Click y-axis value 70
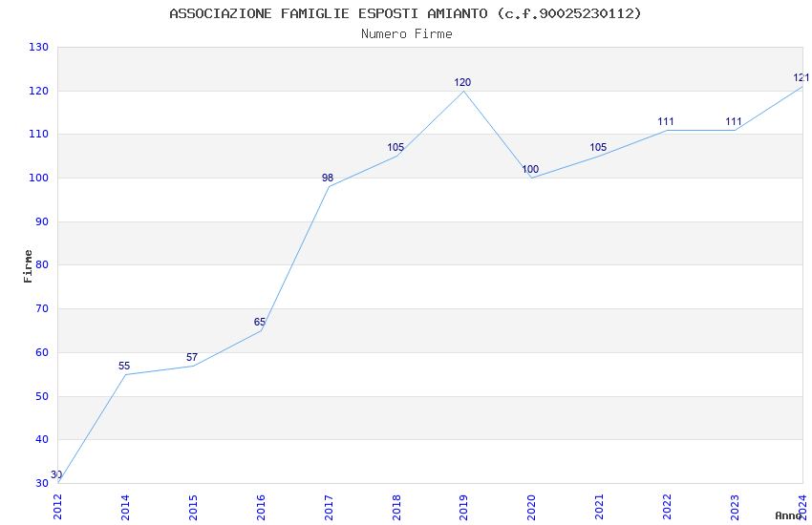The image size is (812, 525). click(x=42, y=308)
